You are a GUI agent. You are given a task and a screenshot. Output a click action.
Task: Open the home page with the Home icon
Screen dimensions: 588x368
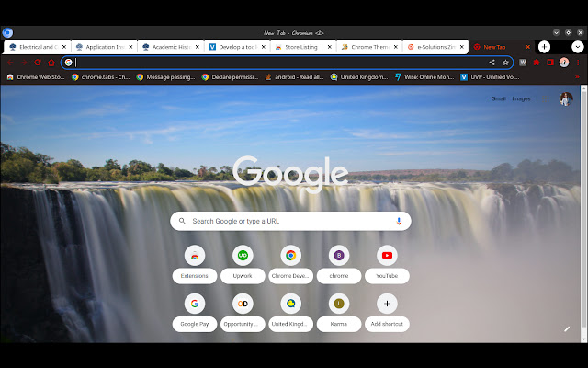(x=51, y=63)
